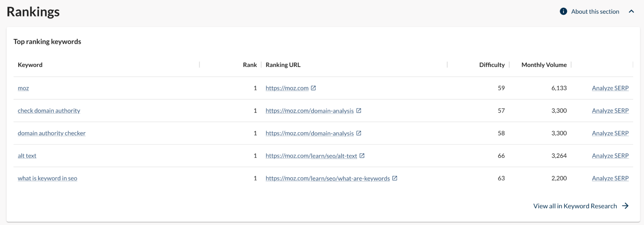This screenshot has width=644, height=225.
Task: Click the 'what is keyword in seo' keyword
Action: (x=47, y=178)
